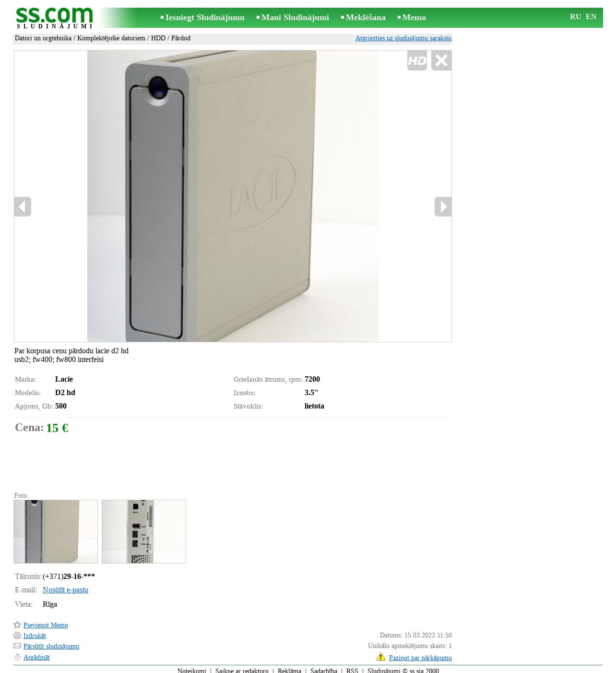Image resolution: width=616 pixels, height=673 pixels.
Task: Open Iesniegt Sludinājumu menu item
Action: pos(205,17)
